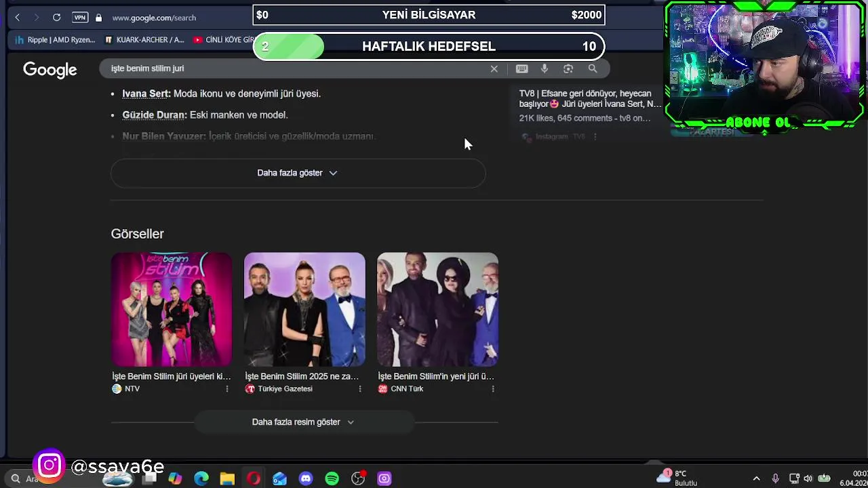
Task: Open the VPN badge in the address bar
Action: 80,18
